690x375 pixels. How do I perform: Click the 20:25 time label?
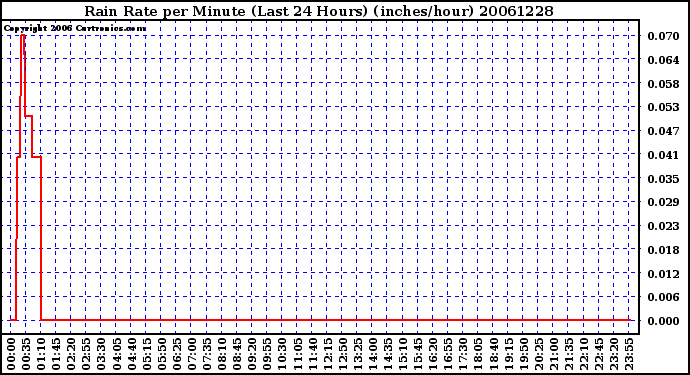(x=539, y=354)
